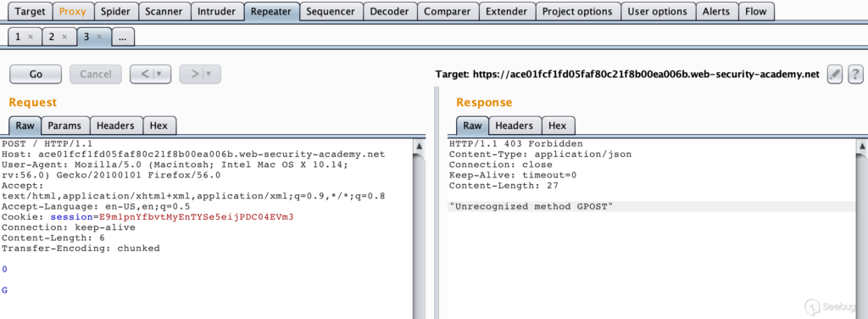The height and width of the screenshot is (319, 868).
Task: Select the response Headers tab
Action: [x=515, y=126]
